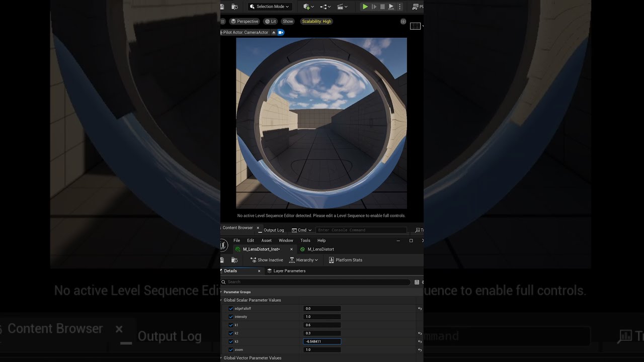Open viewport hamburger options menu
Image resolution: width=644 pixels, height=362 pixels.
click(x=222, y=21)
